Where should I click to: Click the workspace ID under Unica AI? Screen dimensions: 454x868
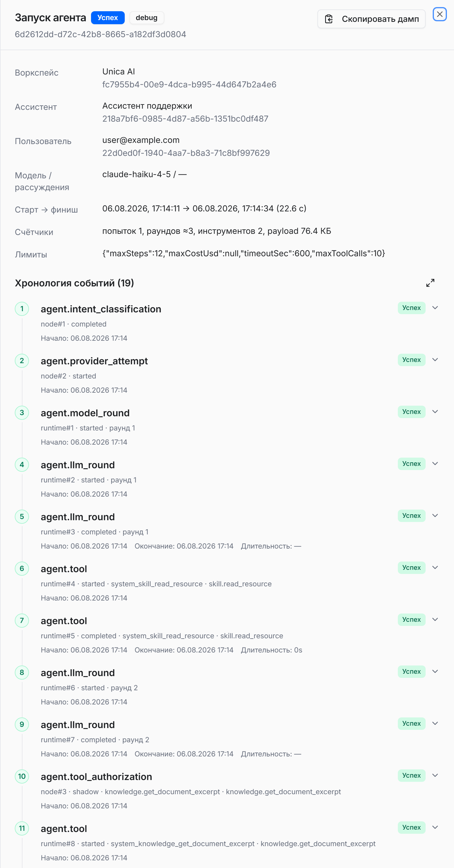tap(189, 84)
